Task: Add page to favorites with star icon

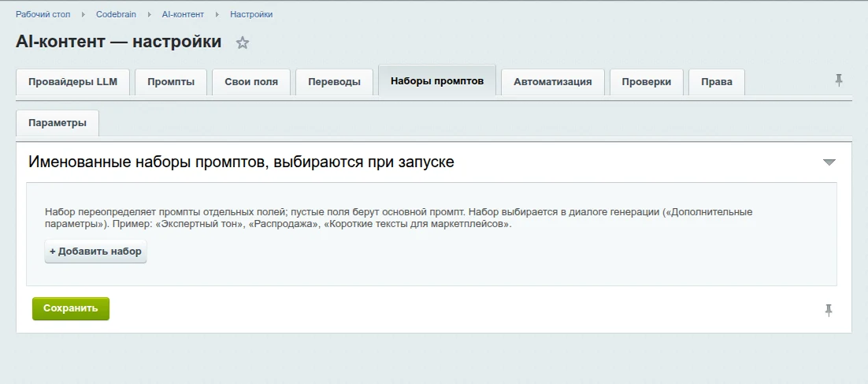Action: pyautogui.click(x=243, y=43)
